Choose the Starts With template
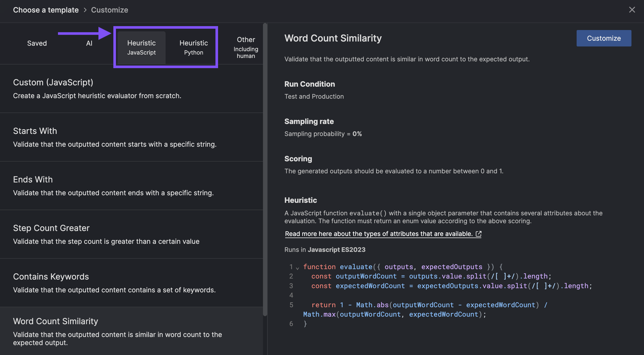This screenshot has width=644, height=355. 131,137
